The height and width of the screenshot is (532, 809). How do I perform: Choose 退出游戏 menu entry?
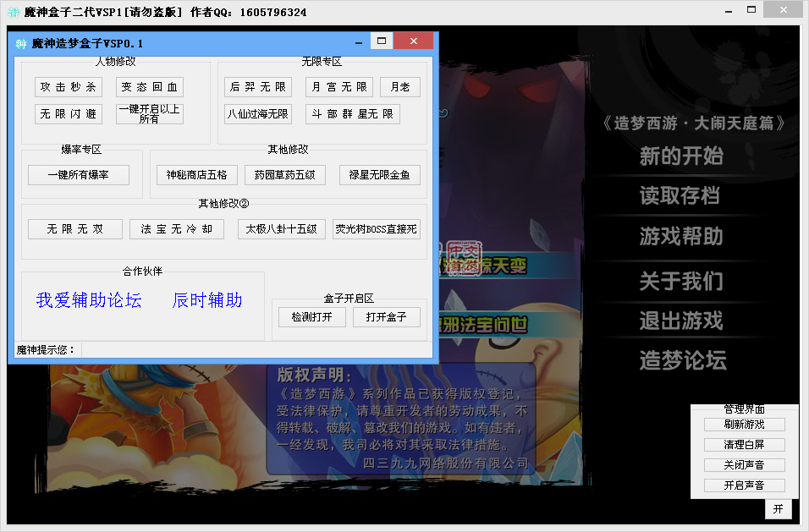pos(681,321)
